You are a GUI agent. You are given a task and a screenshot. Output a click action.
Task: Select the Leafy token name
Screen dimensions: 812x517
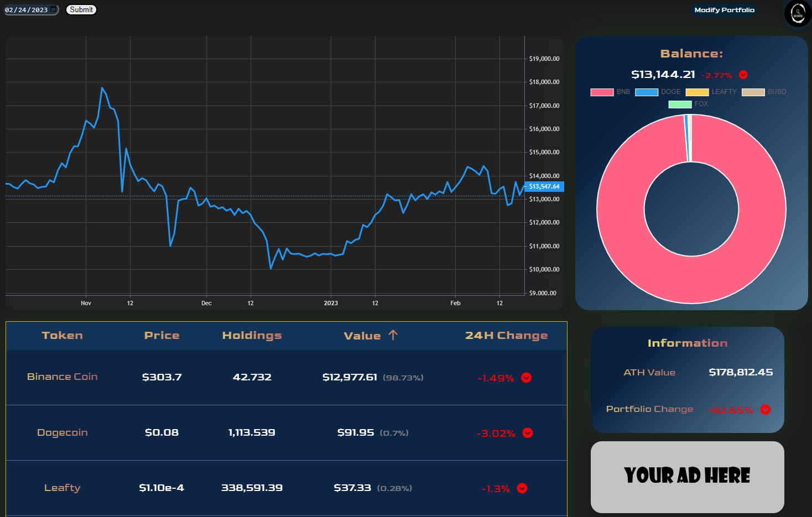[x=63, y=488]
